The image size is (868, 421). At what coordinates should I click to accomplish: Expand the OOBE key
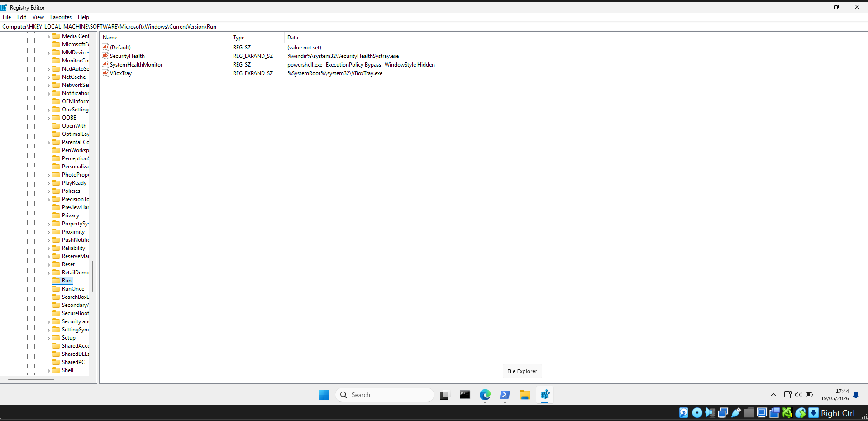pyautogui.click(x=48, y=118)
